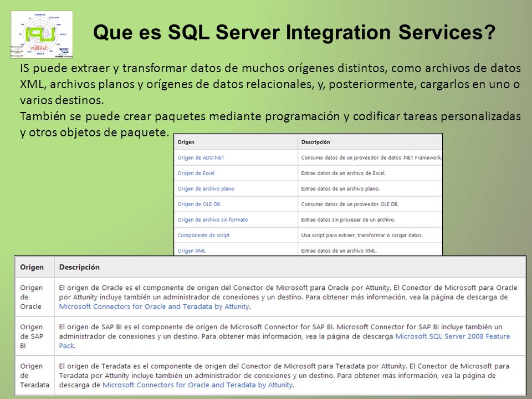The image size is (532, 399).
Task: Select the 'Origen de Teradata' cell
Action: pos(34,376)
